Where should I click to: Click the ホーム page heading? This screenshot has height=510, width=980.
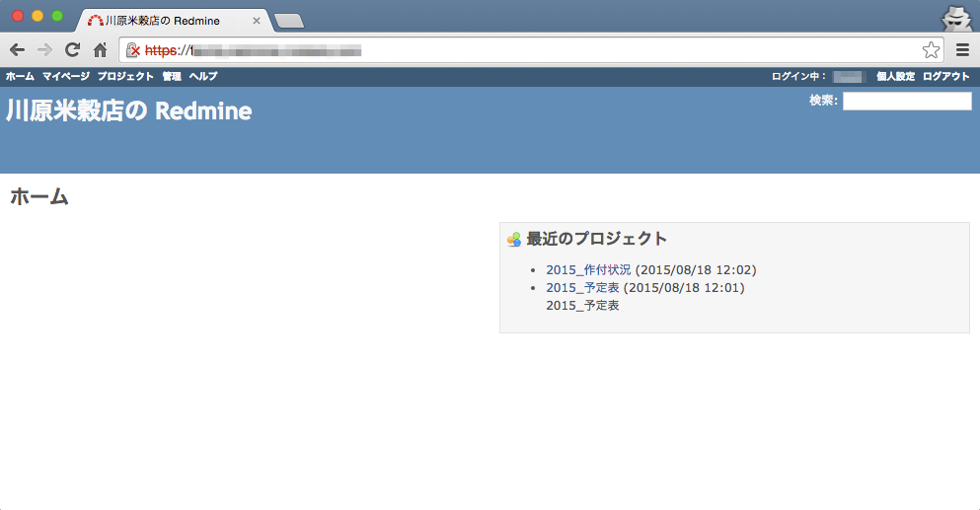pos(38,196)
